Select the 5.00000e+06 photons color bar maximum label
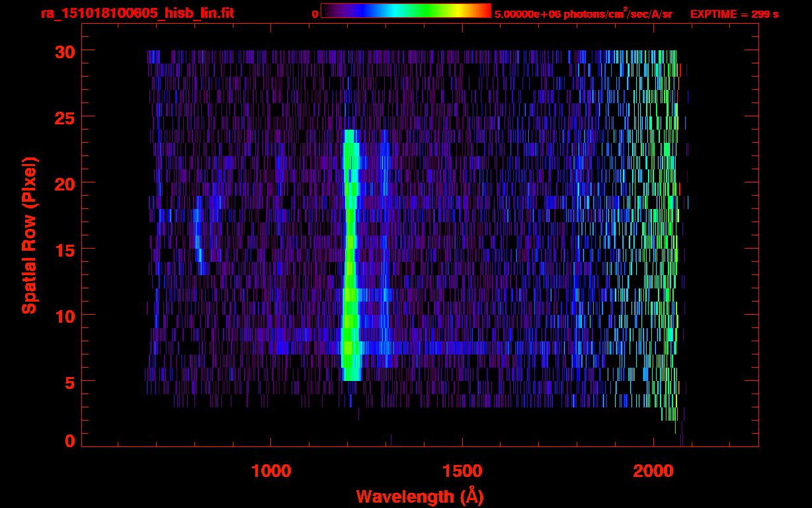 [583, 14]
